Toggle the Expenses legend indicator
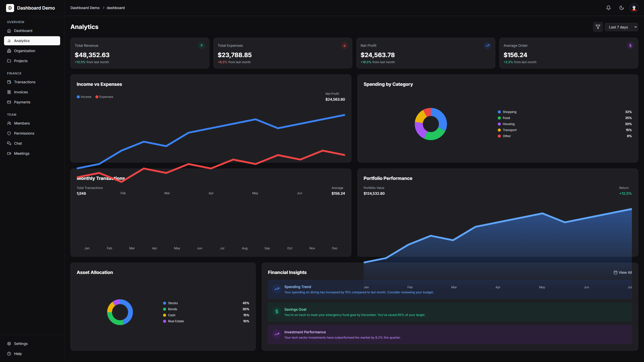The width and height of the screenshot is (644, 362). coord(97,97)
